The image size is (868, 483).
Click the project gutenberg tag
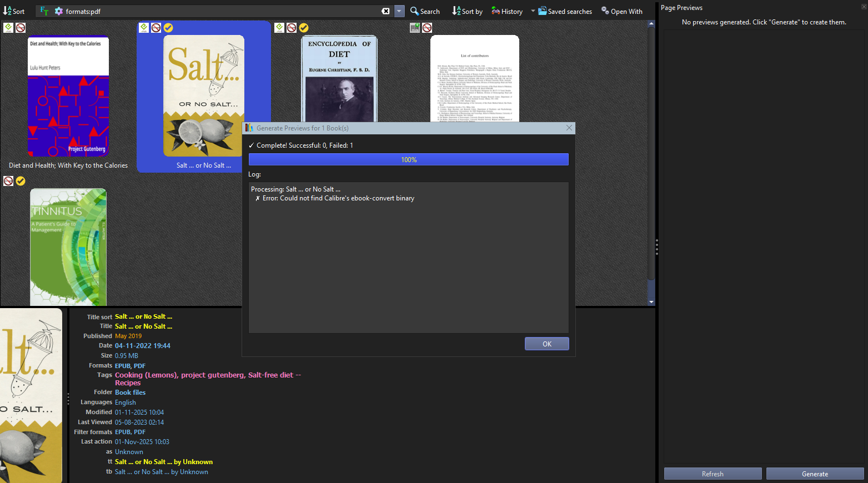pos(213,375)
